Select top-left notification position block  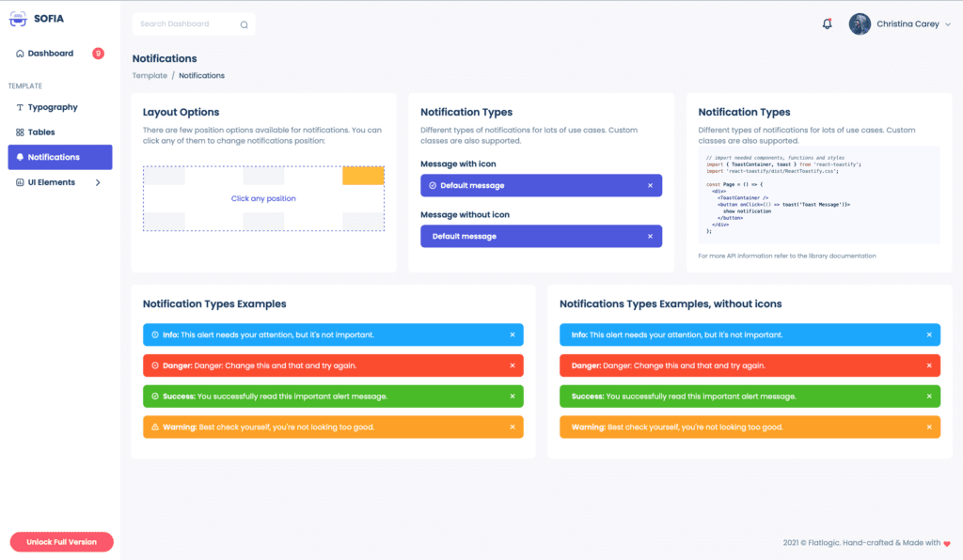(165, 176)
